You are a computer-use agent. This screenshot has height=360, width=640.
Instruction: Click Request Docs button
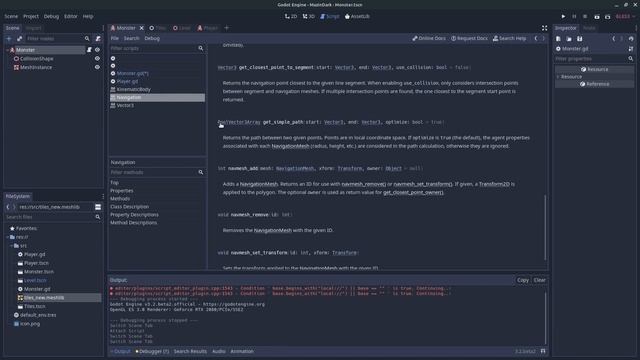(469, 38)
